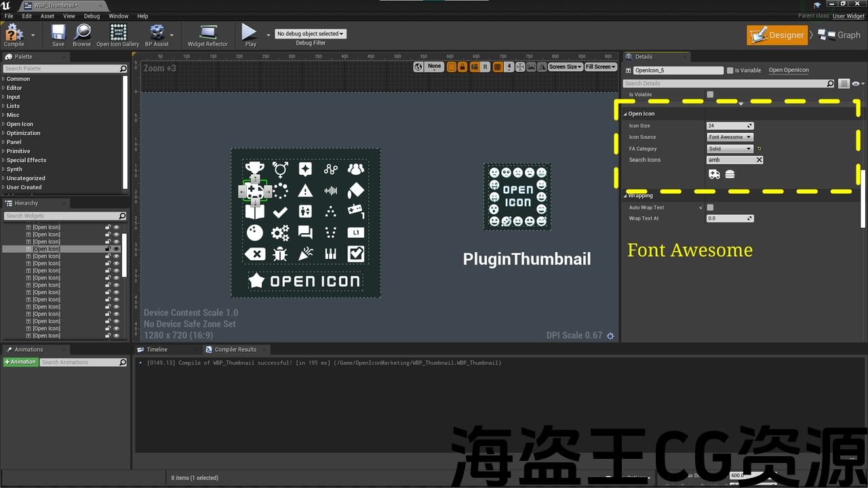Image resolution: width=868 pixels, height=488 pixels.
Task: Tick the Is Volatile checkbox
Action: (710, 95)
